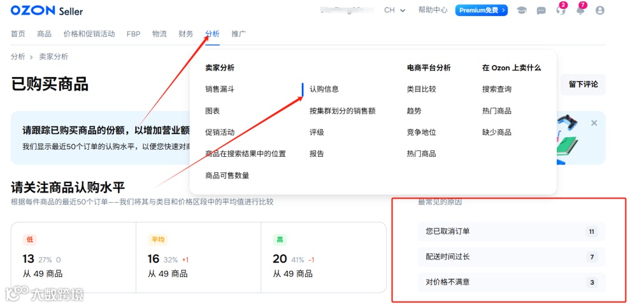The width and height of the screenshot is (644, 306).
Task: Open 商品在搜索结果中的位置 menu entry
Action: 246,154
